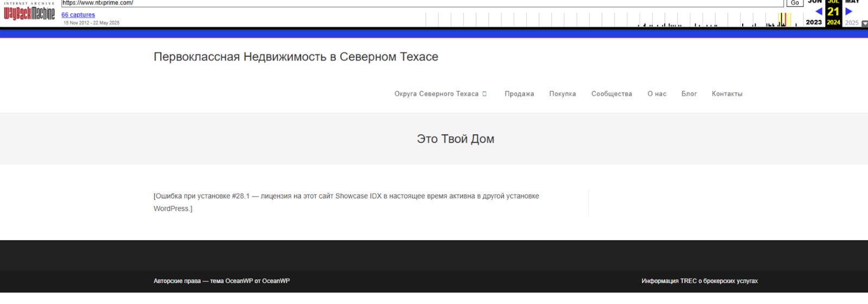
Task: Click the capture date range text
Action: point(91,23)
